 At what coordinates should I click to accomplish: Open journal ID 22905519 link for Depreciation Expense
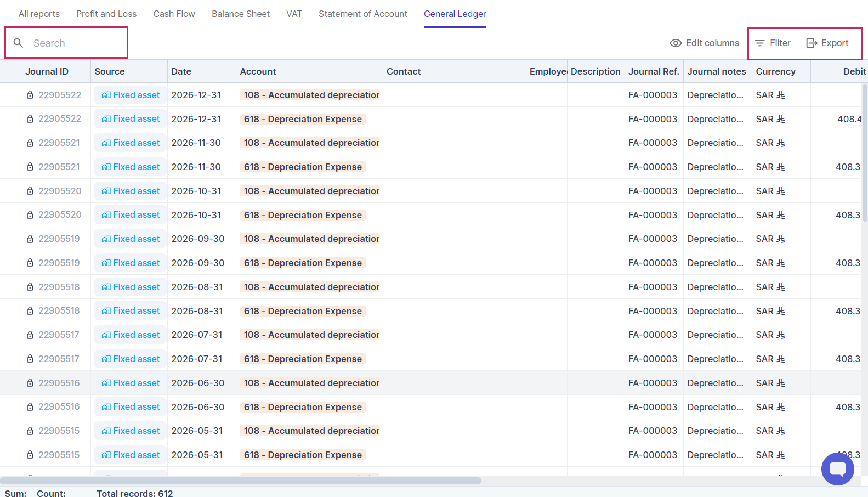tap(59, 263)
